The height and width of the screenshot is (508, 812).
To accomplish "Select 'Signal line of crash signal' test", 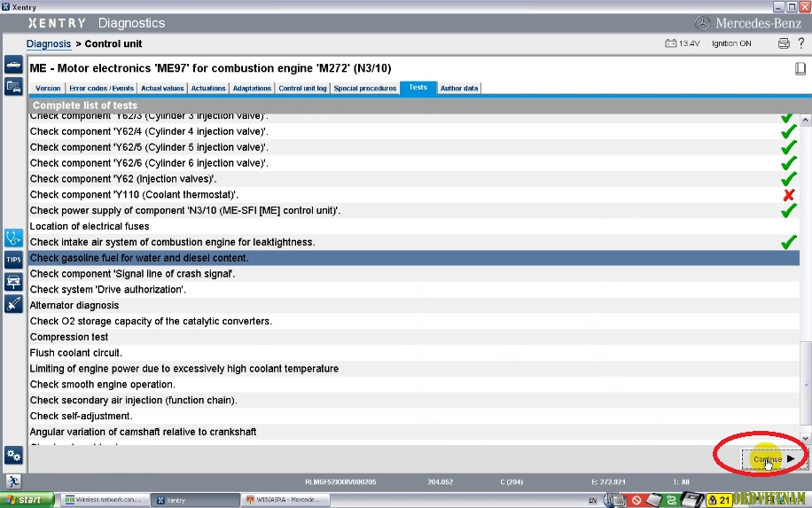I will tap(414, 273).
